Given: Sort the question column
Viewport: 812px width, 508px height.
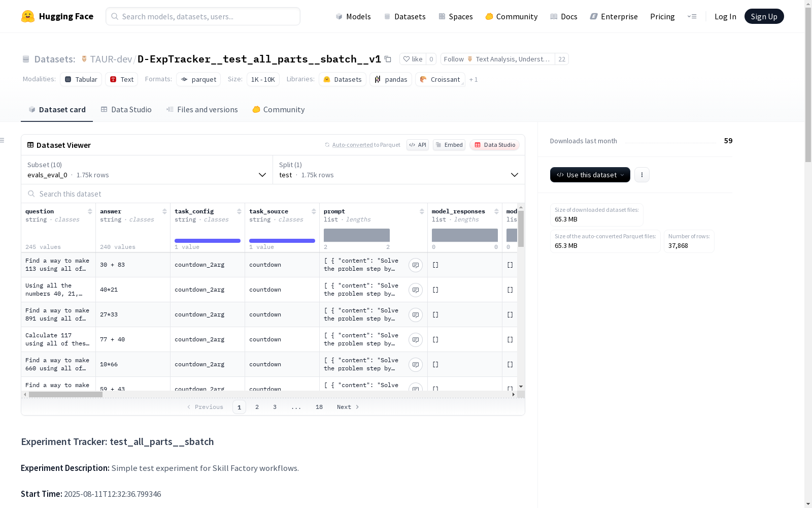Looking at the screenshot, I should click(90, 211).
